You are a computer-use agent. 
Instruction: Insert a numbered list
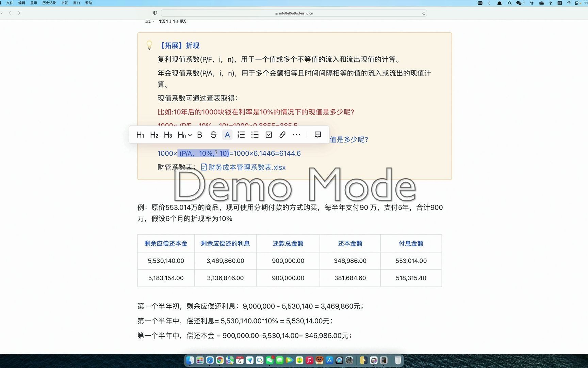tap(241, 135)
